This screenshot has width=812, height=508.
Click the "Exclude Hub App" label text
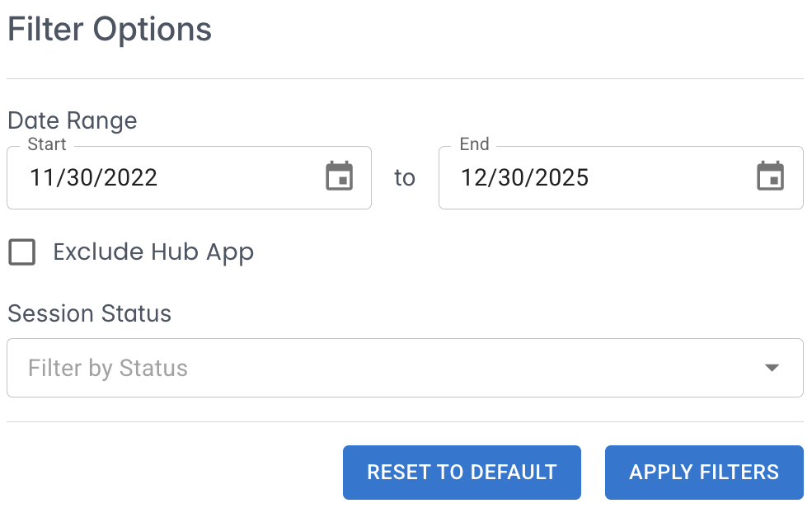coord(153,252)
